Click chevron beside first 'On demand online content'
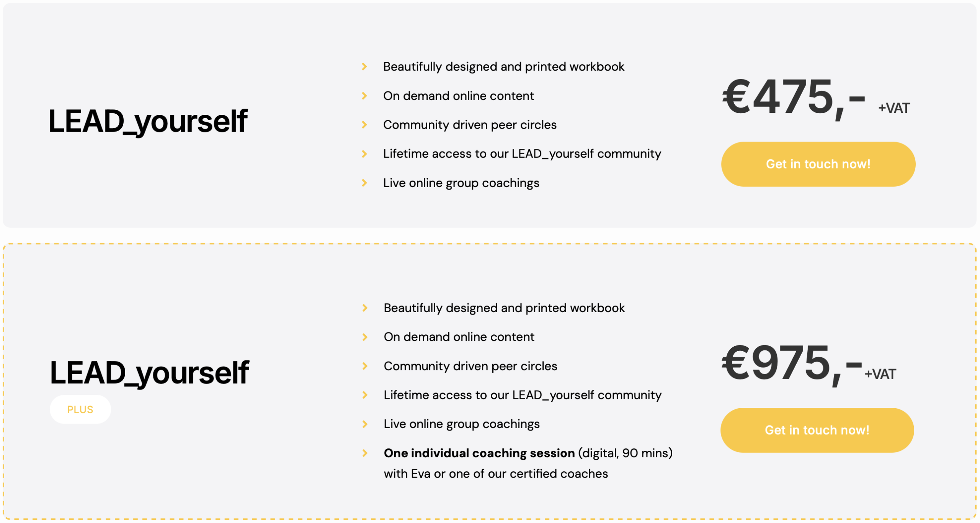Screen dimensions: 980x523 click(364, 96)
